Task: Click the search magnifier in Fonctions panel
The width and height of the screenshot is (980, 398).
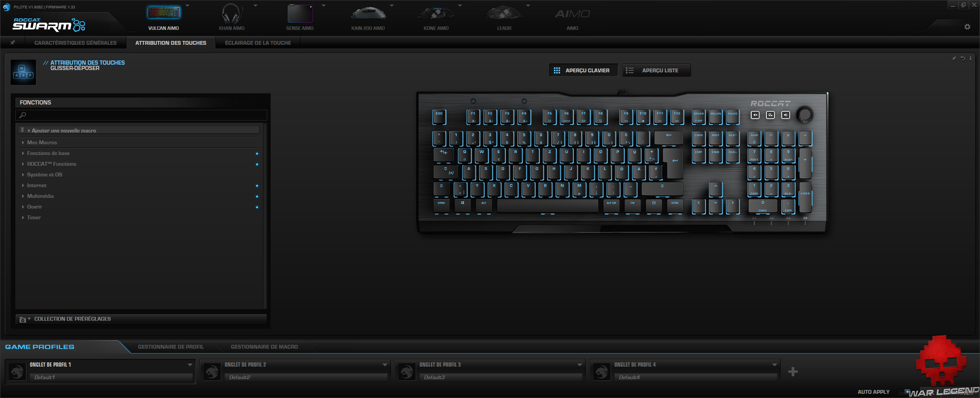Action: (23, 115)
